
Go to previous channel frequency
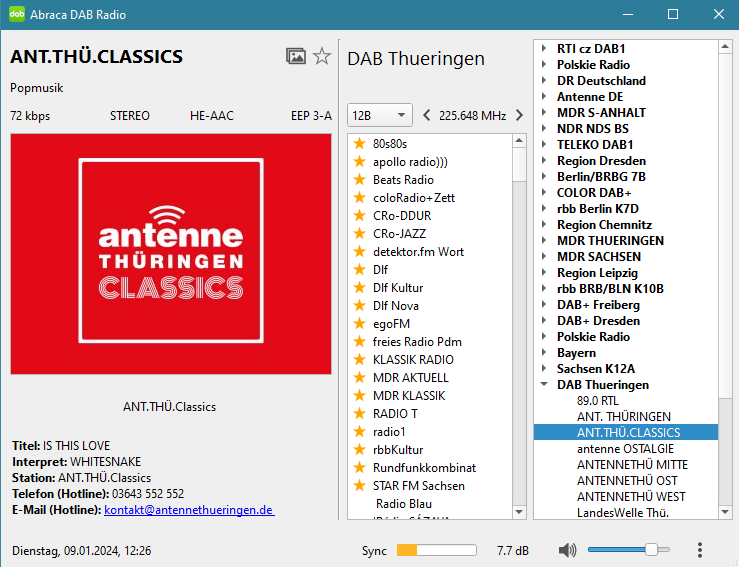click(x=427, y=115)
